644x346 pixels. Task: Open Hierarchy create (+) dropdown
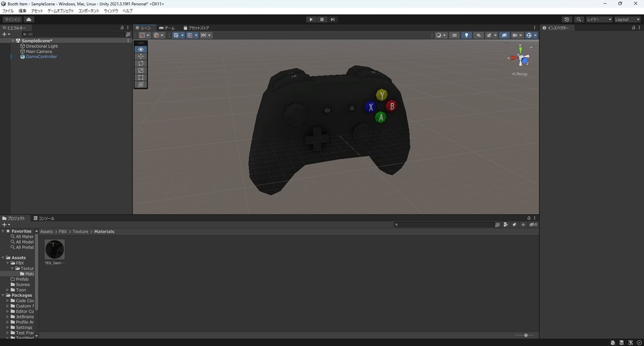point(6,35)
